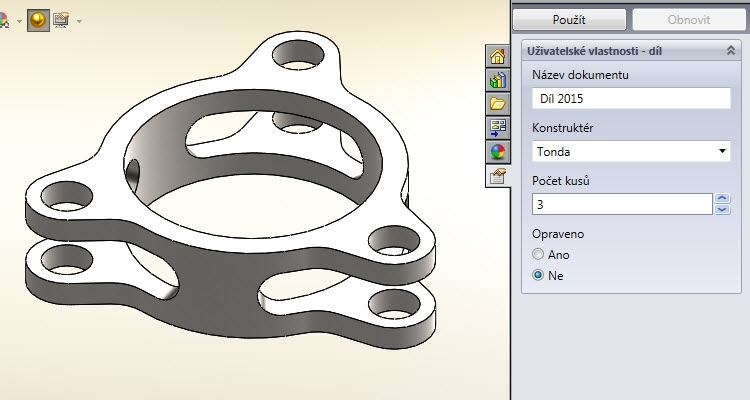Viewport: 750px width, 400px height.
Task: Collapse the Uživatelské vlastnosti - díl panel
Action: (x=730, y=50)
